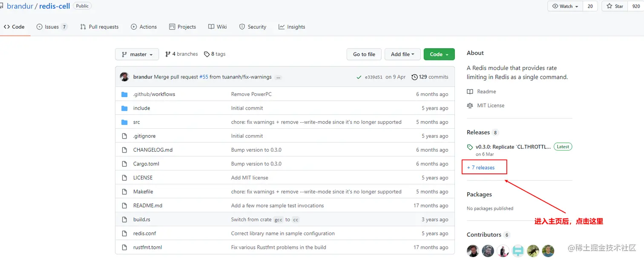Go to the Actions tab
Viewport: 644px width, 260px height.
[x=144, y=27]
